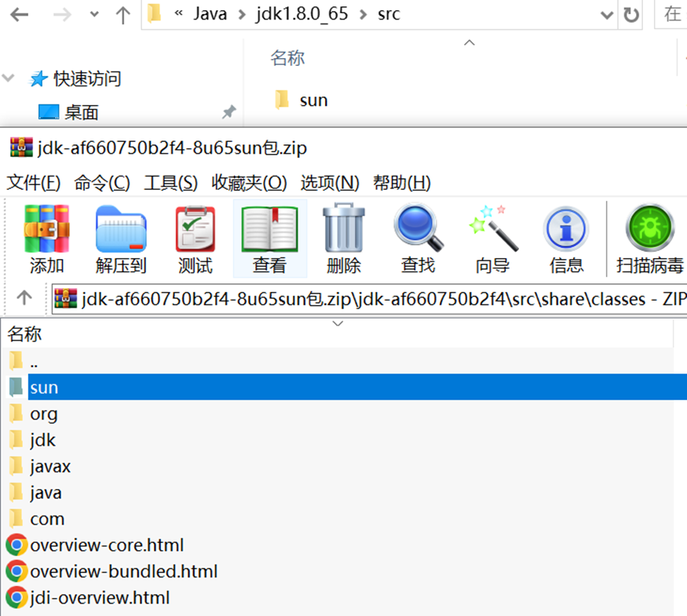
Task: Click the Test (测试) toolbar icon
Action: 196,229
